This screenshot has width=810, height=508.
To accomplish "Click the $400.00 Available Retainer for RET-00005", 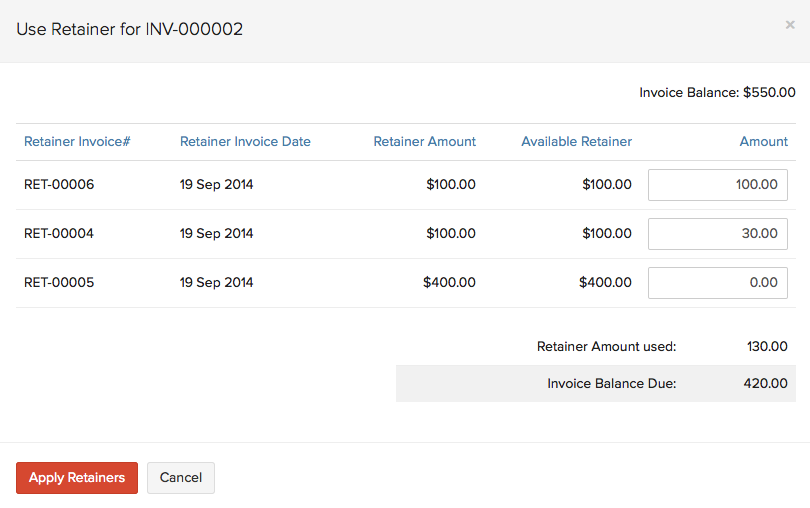I will point(605,283).
